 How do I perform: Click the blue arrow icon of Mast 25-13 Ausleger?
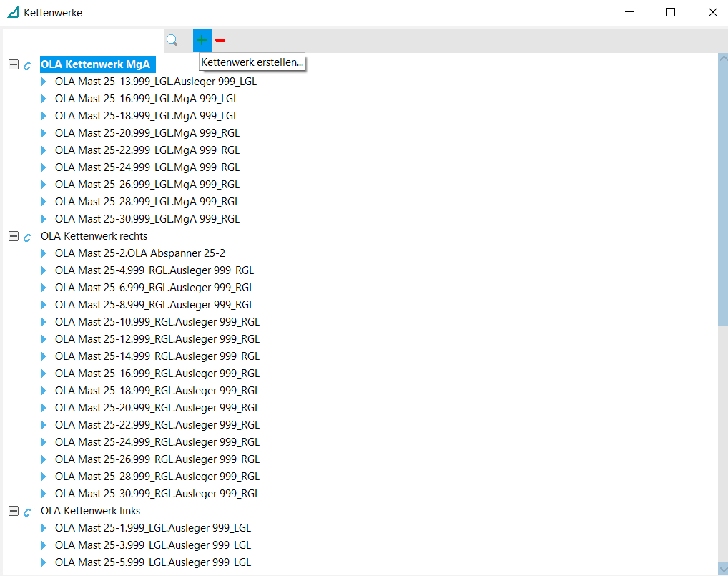point(44,82)
